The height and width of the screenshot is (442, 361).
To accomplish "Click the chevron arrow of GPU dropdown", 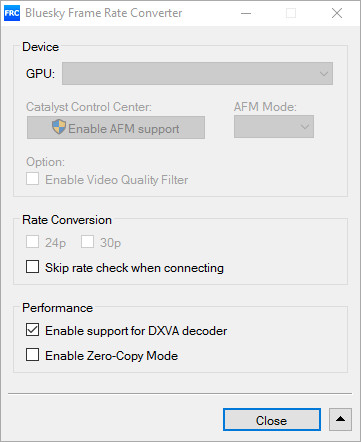I will pos(324,74).
